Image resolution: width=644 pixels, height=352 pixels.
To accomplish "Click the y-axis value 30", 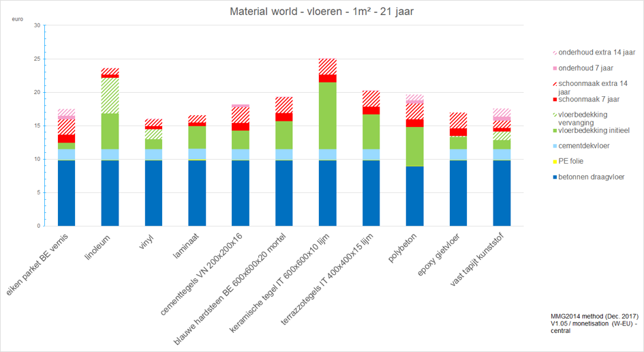I will point(37,25).
